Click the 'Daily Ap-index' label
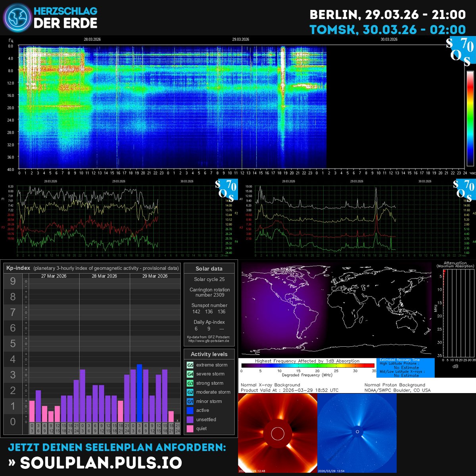Image resolution: width=476 pixels, height=476 pixels. (x=209, y=322)
